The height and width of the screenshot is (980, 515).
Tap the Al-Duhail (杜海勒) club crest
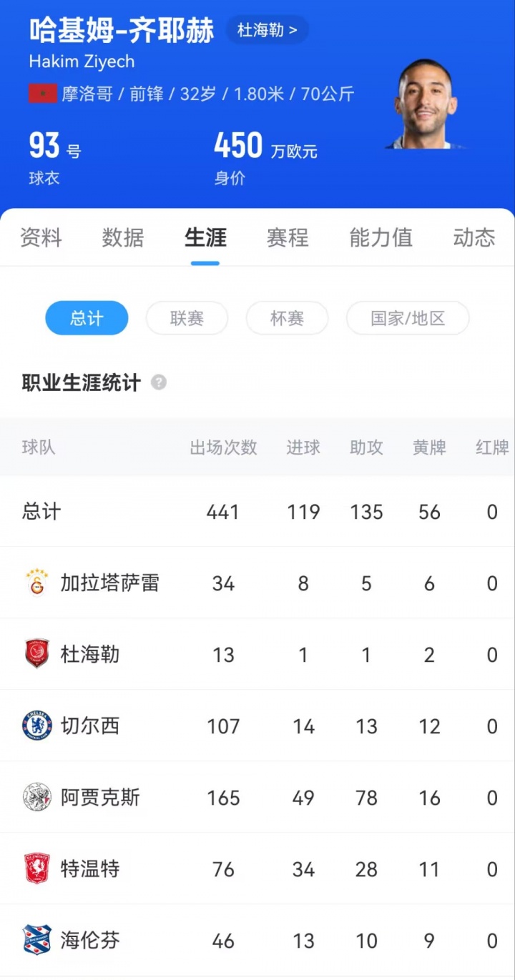tap(36, 654)
